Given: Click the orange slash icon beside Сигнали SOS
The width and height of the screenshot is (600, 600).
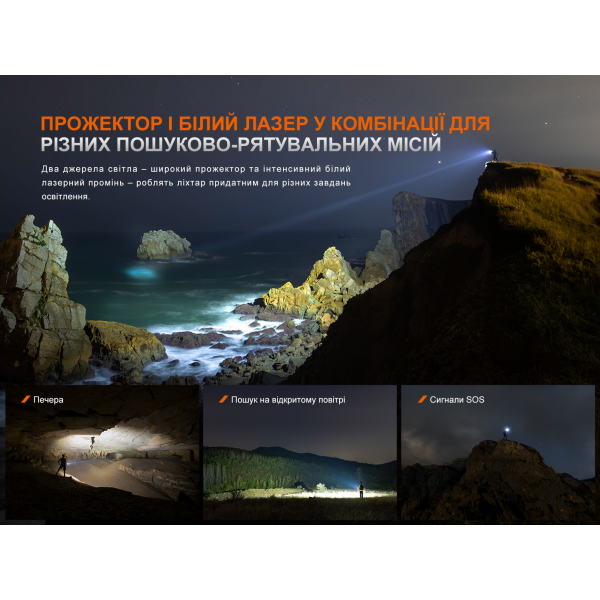Looking at the screenshot, I should 419,399.
